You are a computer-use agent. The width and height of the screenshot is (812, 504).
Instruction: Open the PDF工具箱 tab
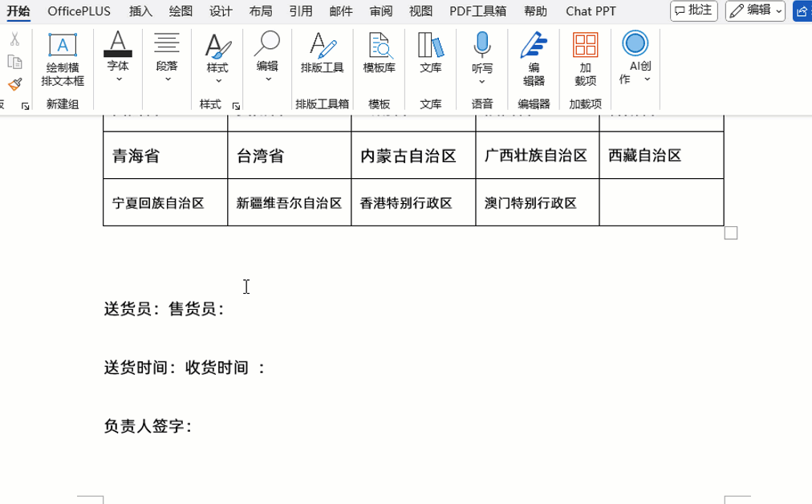[x=478, y=11]
